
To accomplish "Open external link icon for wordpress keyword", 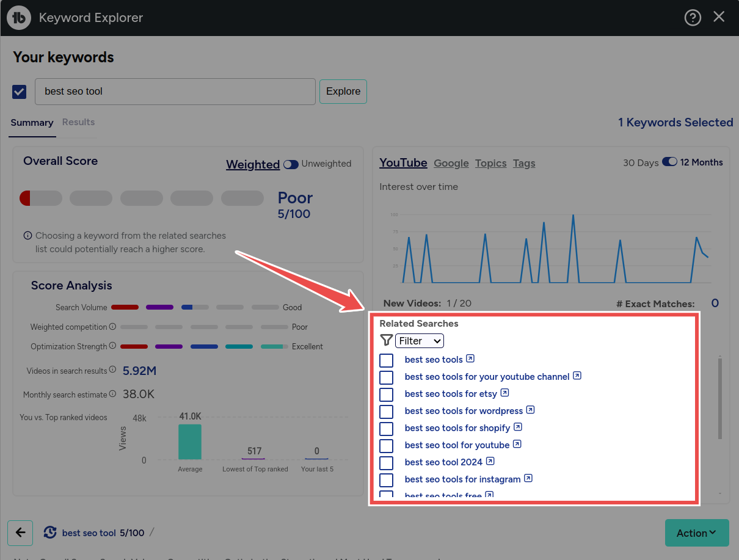I will coord(531,410).
